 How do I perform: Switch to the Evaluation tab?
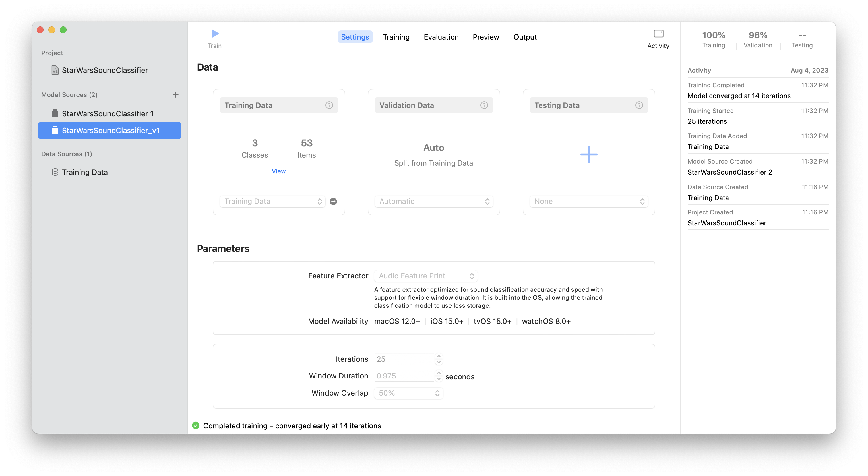tap(441, 37)
